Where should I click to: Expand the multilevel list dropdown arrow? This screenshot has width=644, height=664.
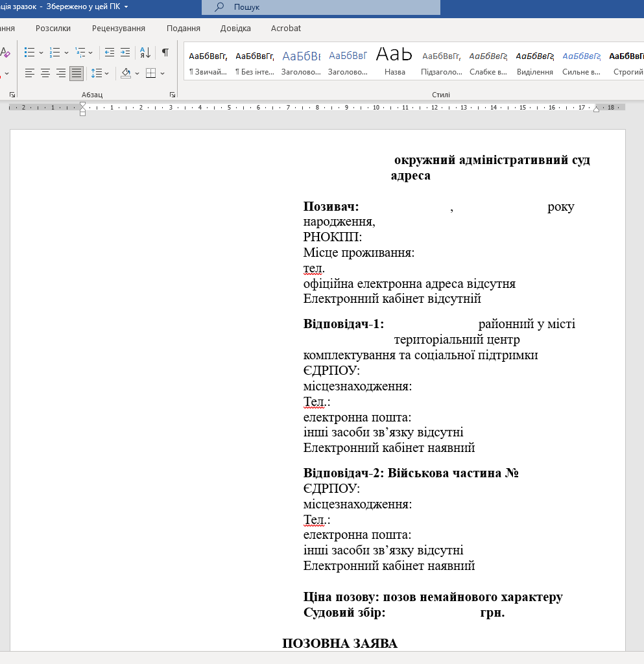pos(91,53)
